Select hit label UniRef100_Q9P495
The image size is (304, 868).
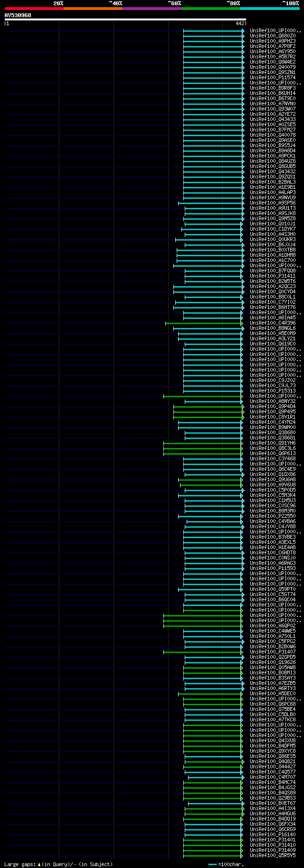[273, 412]
